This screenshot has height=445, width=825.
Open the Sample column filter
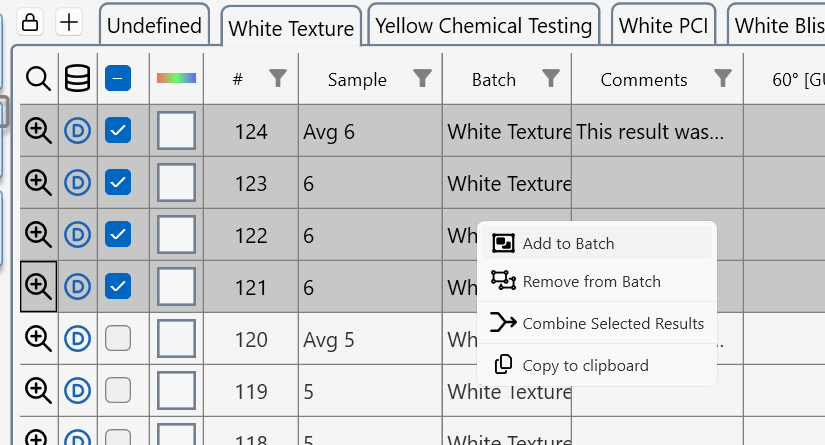tap(423, 78)
